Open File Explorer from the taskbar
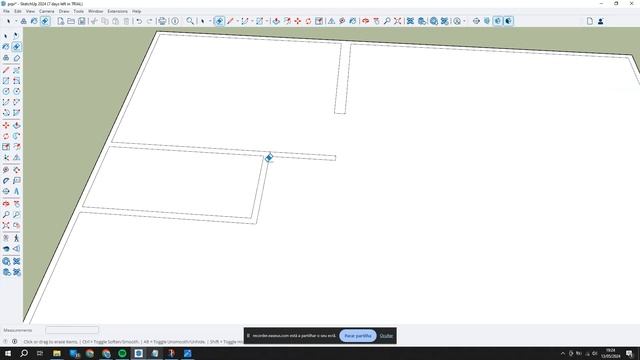The width and height of the screenshot is (640, 360). tap(57, 353)
